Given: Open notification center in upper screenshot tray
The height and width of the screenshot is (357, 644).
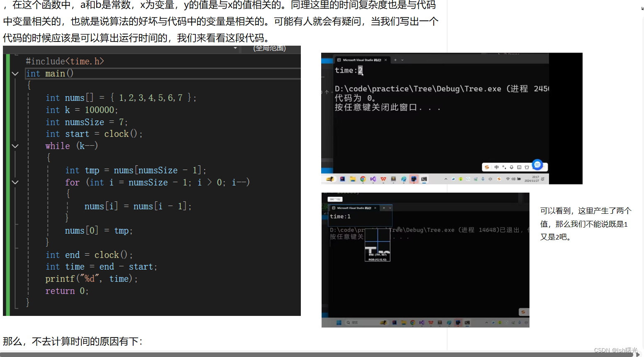Looking at the screenshot, I should (542, 179).
